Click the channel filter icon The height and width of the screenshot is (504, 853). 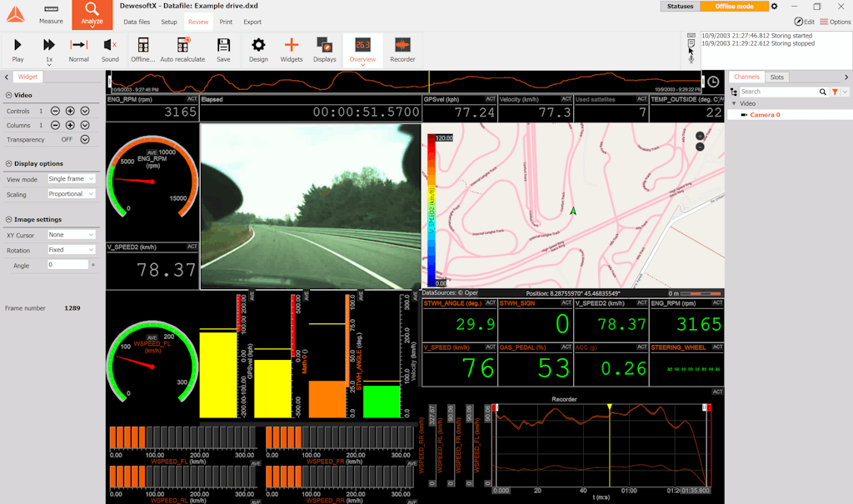835,92
